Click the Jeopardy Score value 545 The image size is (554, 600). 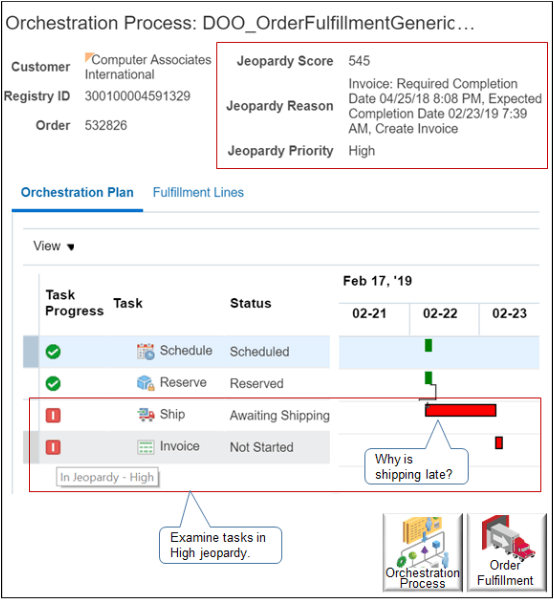[359, 61]
